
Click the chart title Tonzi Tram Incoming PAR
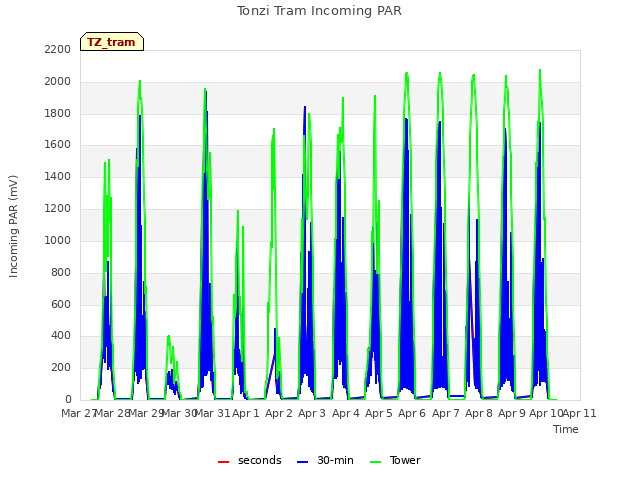pos(319,11)
